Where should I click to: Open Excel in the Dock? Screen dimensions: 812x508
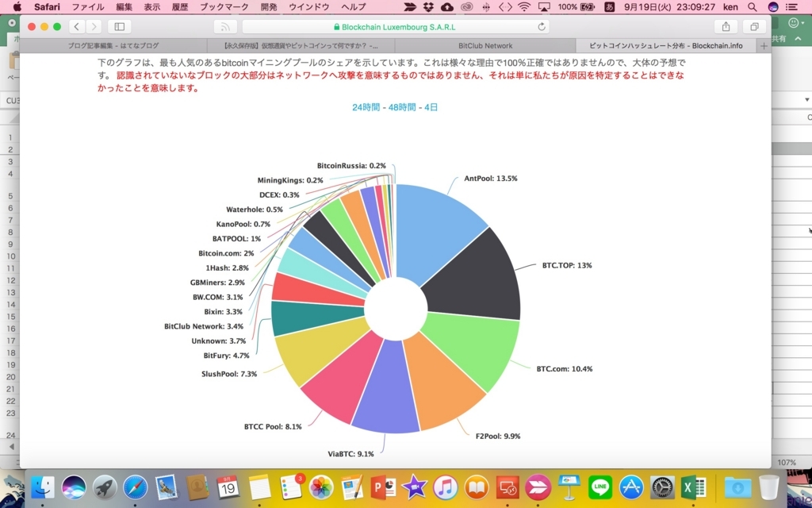[x=693, y=487]
